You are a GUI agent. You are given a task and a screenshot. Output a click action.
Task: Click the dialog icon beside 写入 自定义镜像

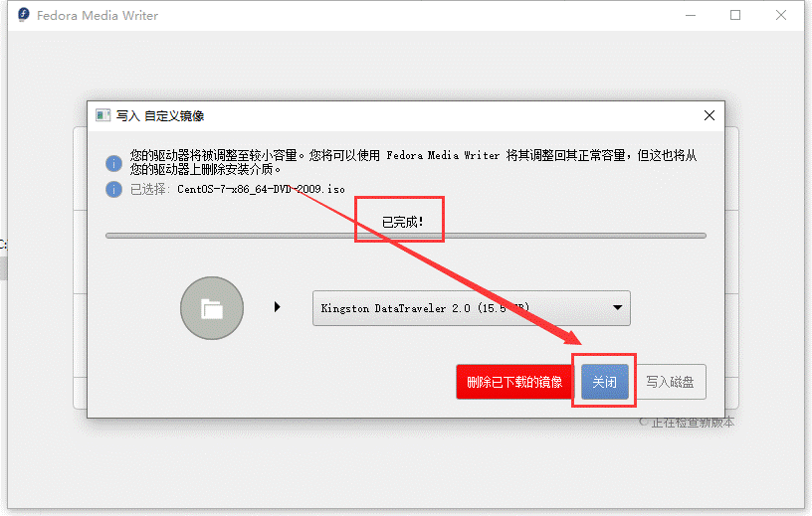102,115
